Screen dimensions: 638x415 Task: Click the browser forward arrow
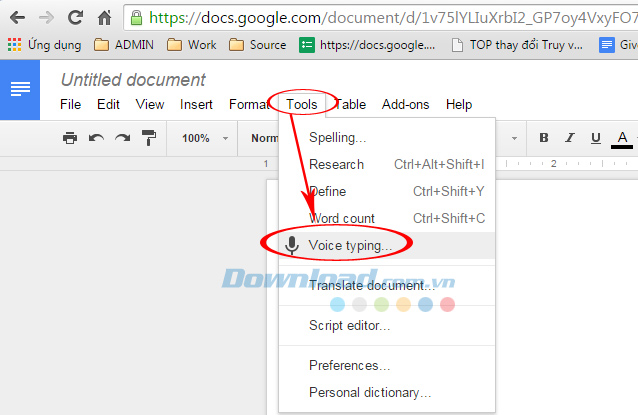pyautogui.click(x=46, y=17)
